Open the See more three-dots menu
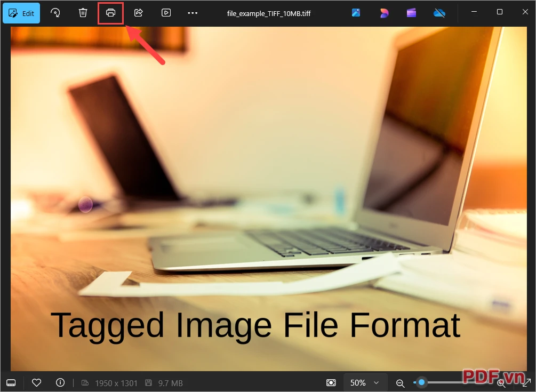The height and width of the screenshot is (392, 536). (193, 13)
